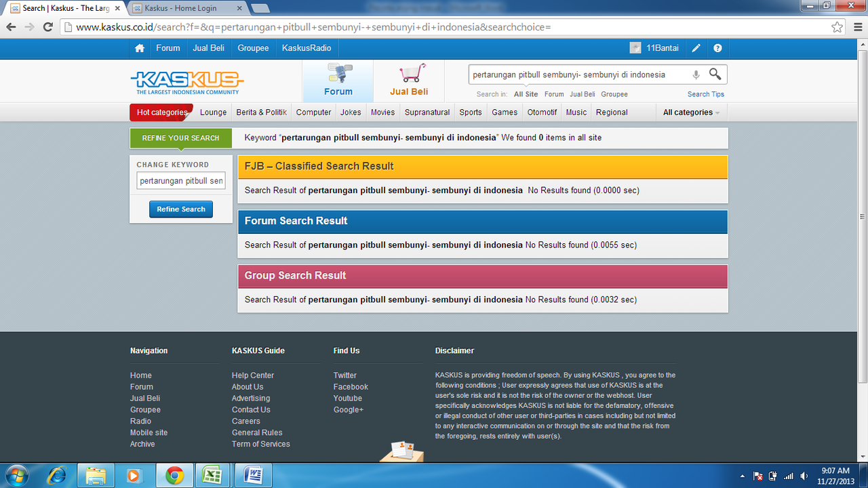Click the pencil edit icon in top bar

696,48
